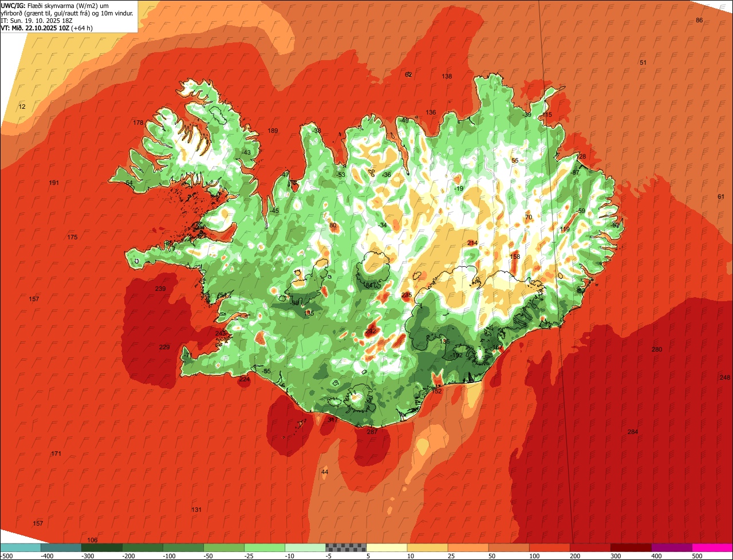Click the flux value 80 in northwest Iceland
This screenshot has width=733, height=560.
tap(333, 226)
